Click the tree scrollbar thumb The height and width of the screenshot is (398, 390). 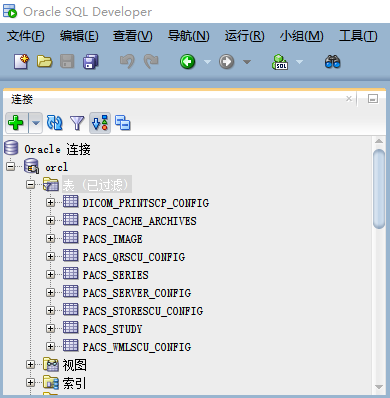click(379, 189)
